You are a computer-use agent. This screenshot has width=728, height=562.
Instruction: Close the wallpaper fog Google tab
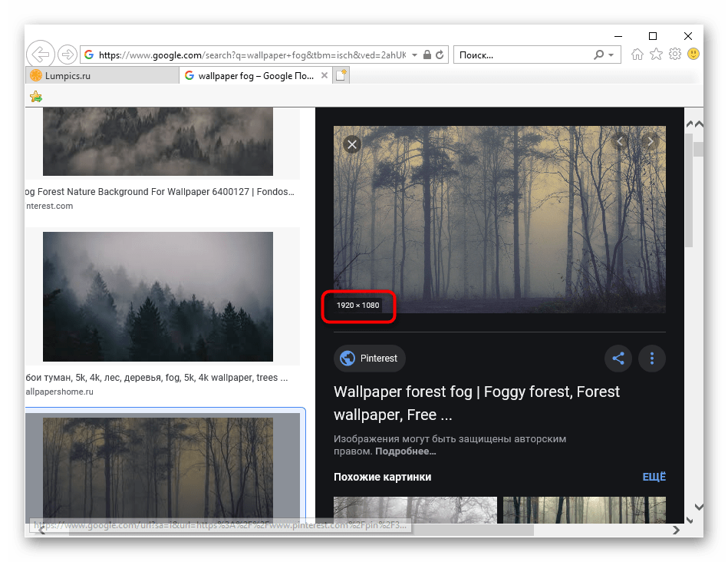click(324, 75)
